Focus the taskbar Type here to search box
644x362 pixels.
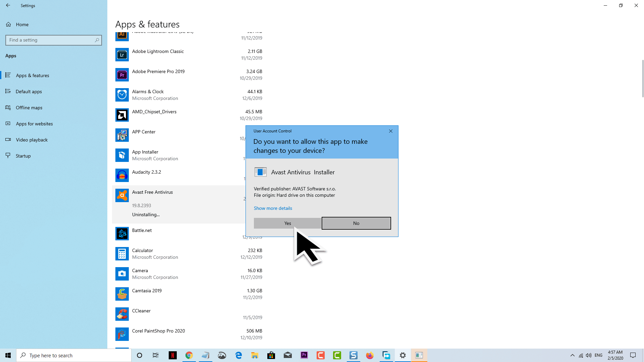pyautogui.click(x=74, y=355)
